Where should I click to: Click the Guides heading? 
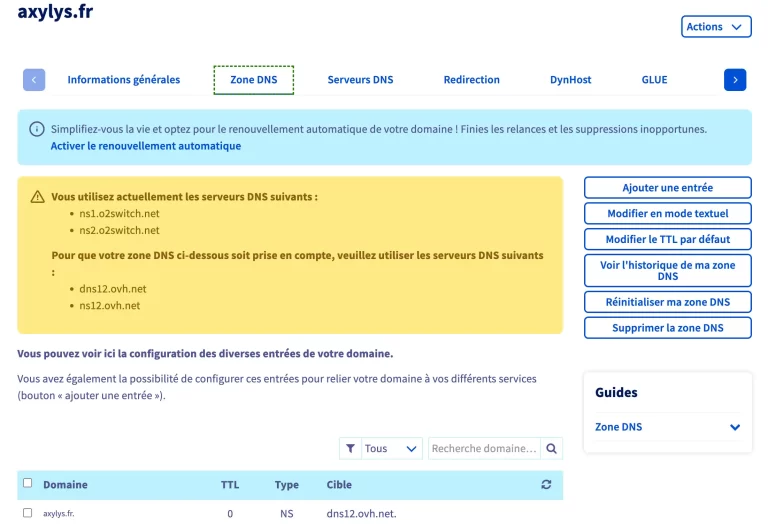click(x=616, y=393)
